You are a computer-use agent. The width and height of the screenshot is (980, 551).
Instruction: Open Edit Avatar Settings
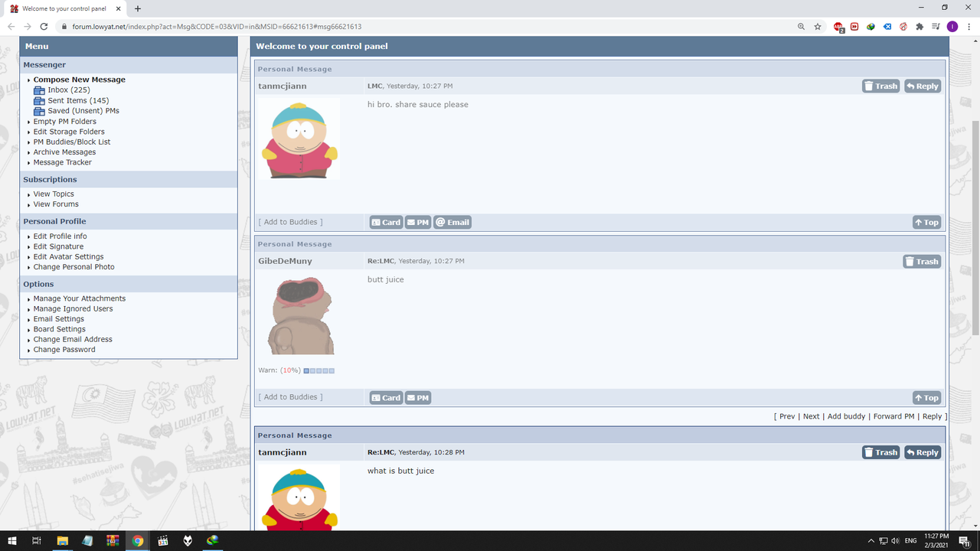69,257
